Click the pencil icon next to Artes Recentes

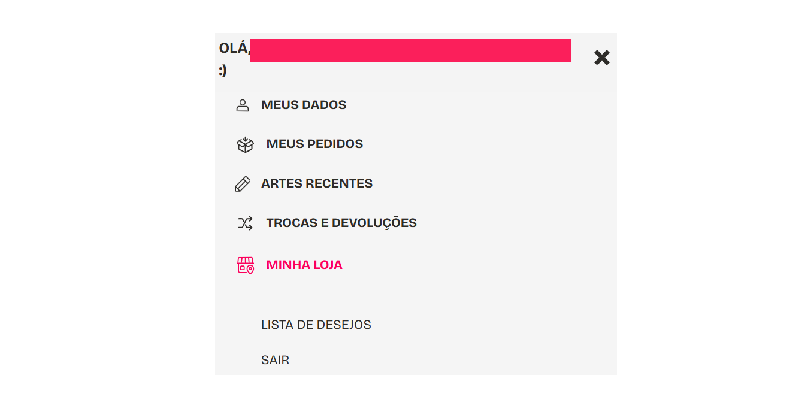pyautogui.click(x=242, y=184)
